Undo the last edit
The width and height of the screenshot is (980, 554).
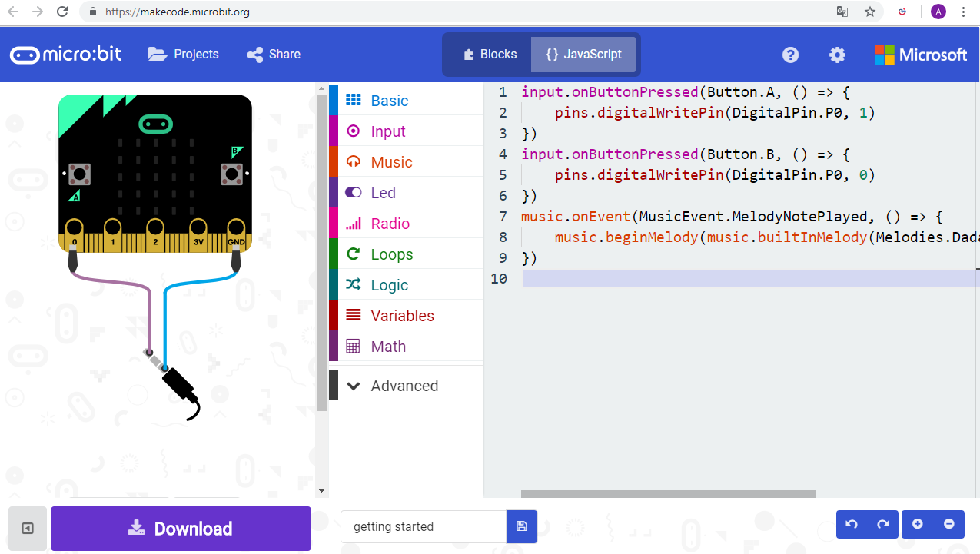[852, 524]
